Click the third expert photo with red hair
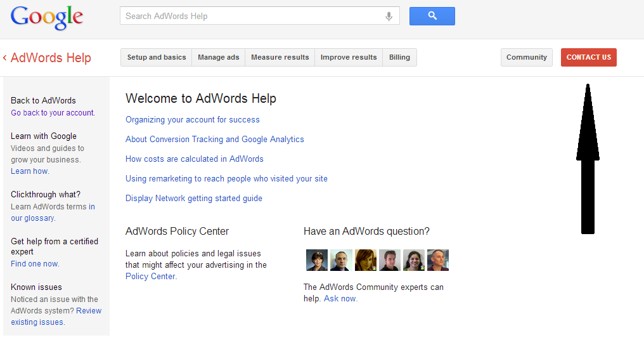 (x=366, y=260)
